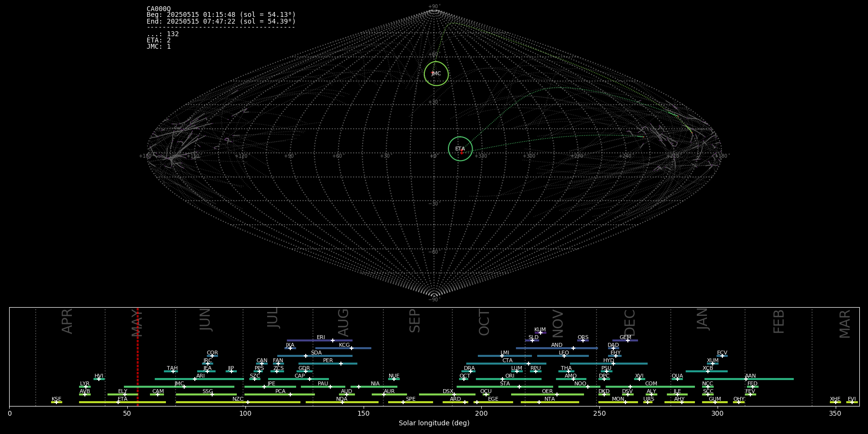Click the 'ETA: 2' count line
This screenshot has width=868, height=434.
(159, 40)
